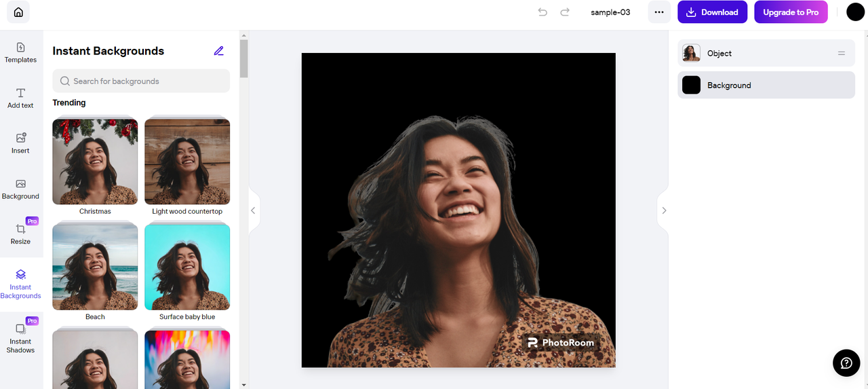Viewport: 868px width, 389px height.
Task: Collapse the right layers panel arrow
Action: 663,210
